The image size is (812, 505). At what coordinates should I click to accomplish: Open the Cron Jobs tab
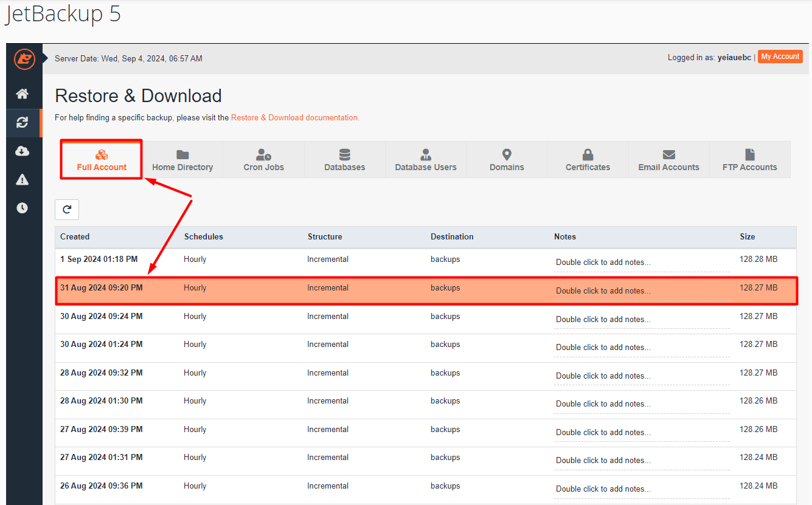coord(263,160)
